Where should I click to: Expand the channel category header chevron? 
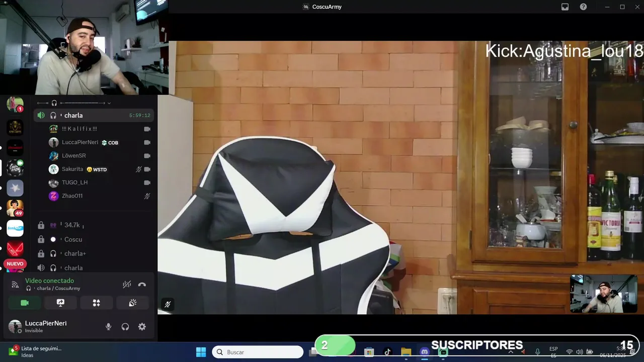(109, 103)
